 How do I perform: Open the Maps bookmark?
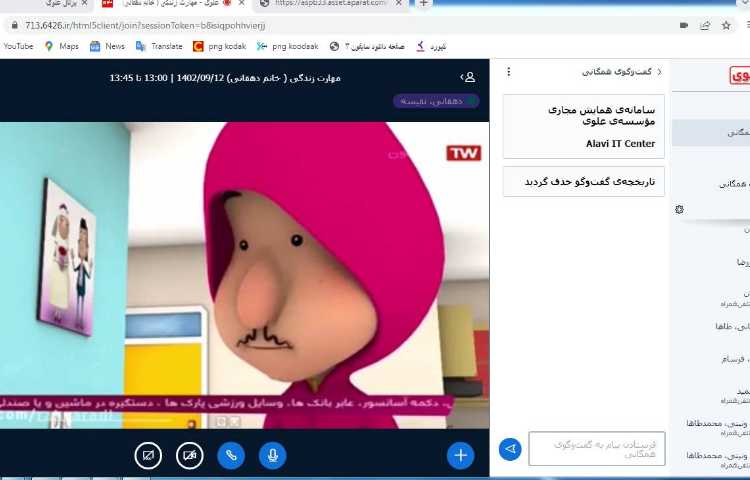tap(61, 46)
